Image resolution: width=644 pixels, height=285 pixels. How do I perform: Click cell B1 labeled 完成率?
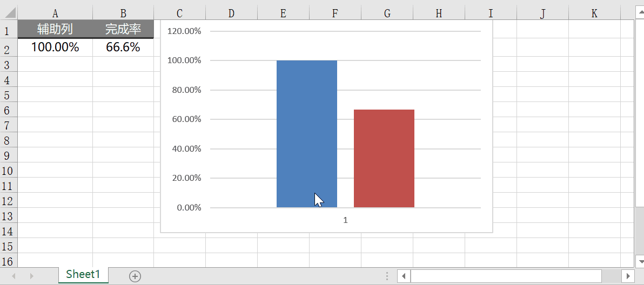(123, 29)
